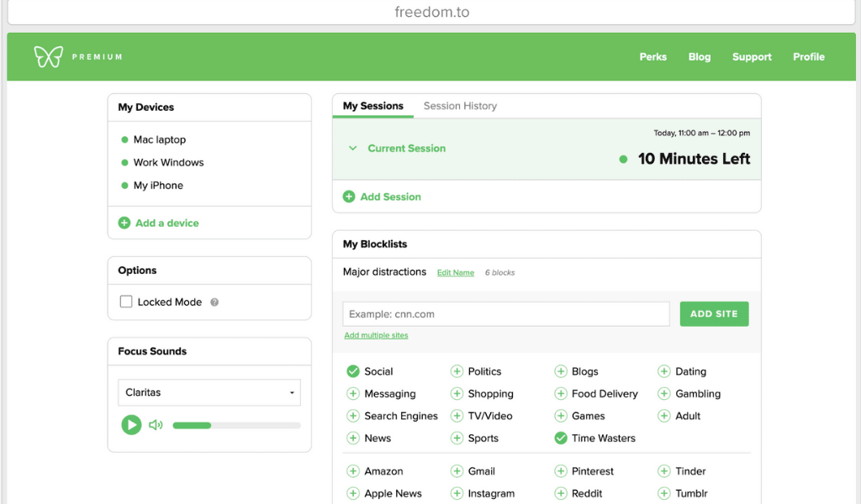861x504 pixels.
Task: Add Shopping category to blocklist
Action: 457,394
